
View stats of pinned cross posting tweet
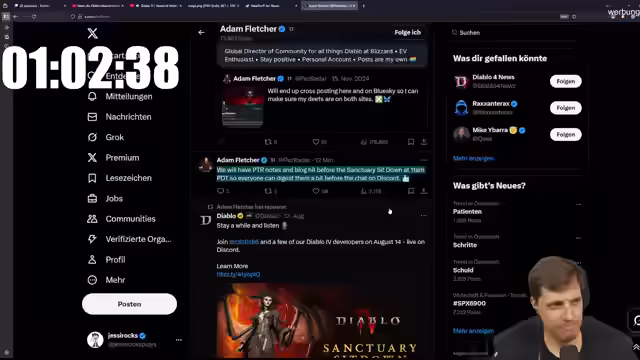coord(374,142)
